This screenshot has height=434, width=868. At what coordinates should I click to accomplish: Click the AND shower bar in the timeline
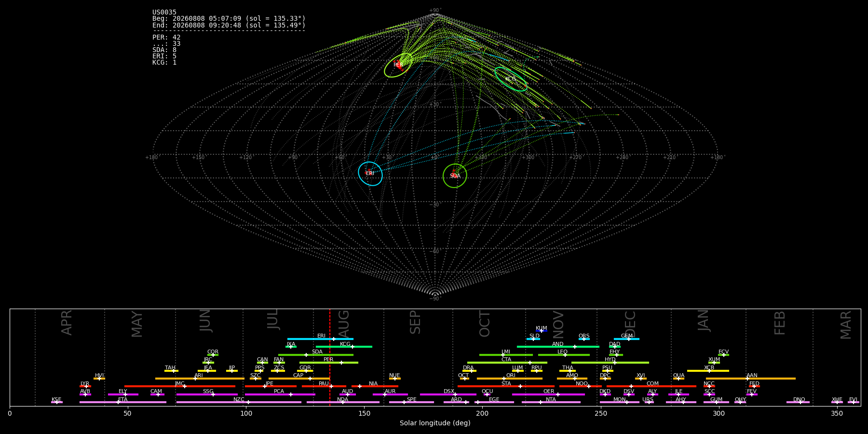pyautogui.click(x=558, y=347)
